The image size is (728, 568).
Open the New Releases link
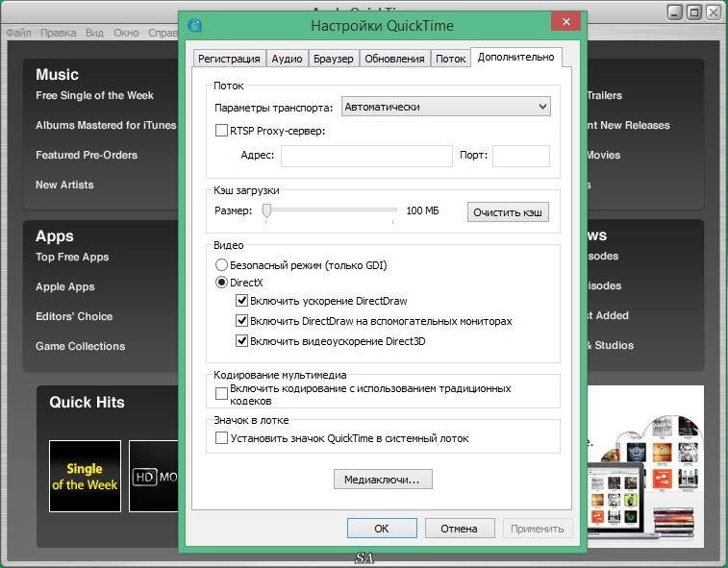click(629, 125)
